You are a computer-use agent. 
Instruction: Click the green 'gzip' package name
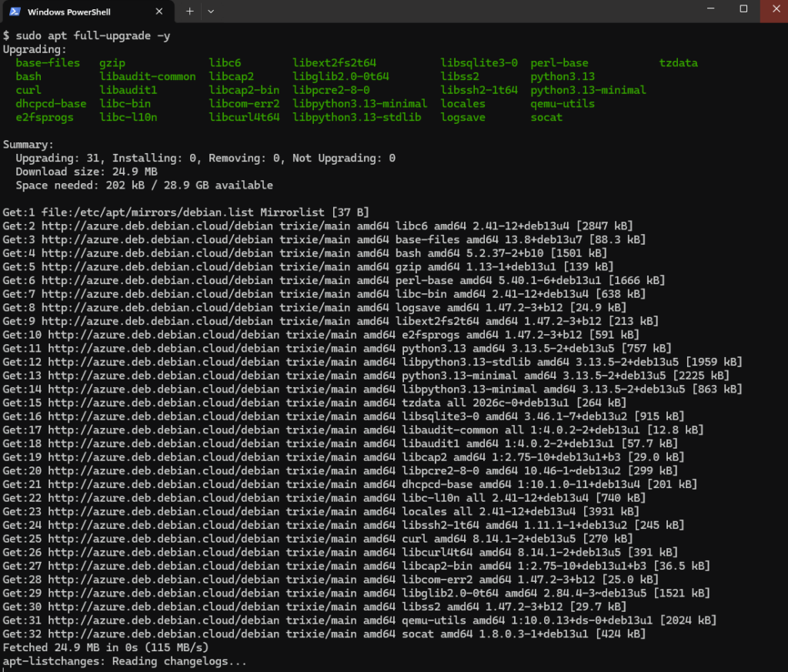click(112, 63)
